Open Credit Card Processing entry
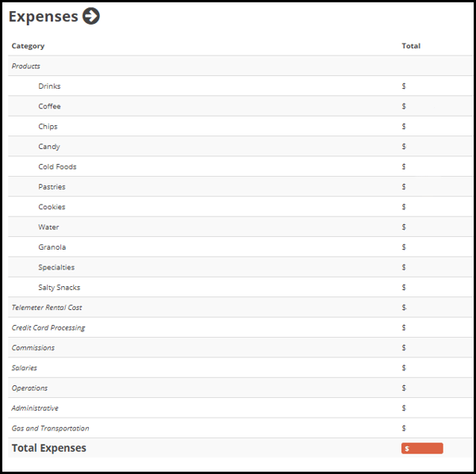476x474 pixels. (x=240, y=327)
